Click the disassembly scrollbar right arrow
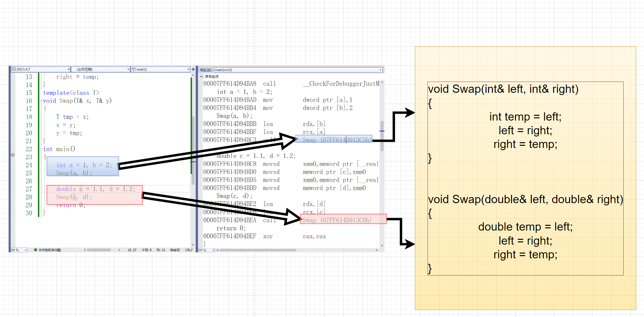644x317 pixels. 377,250
